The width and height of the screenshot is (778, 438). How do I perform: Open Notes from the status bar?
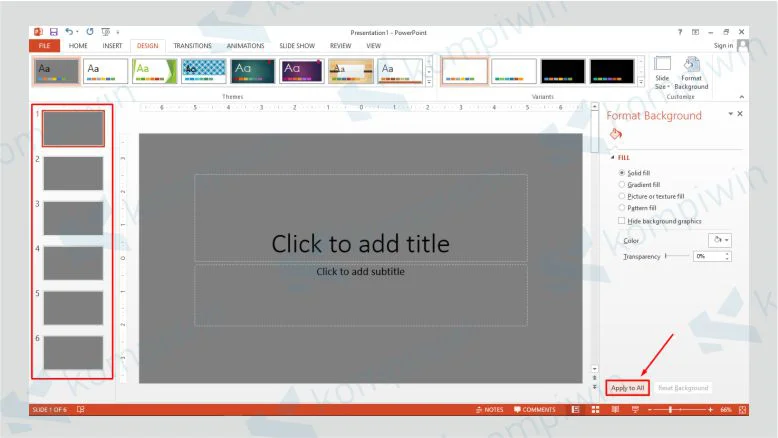click(x=489, y=410)
